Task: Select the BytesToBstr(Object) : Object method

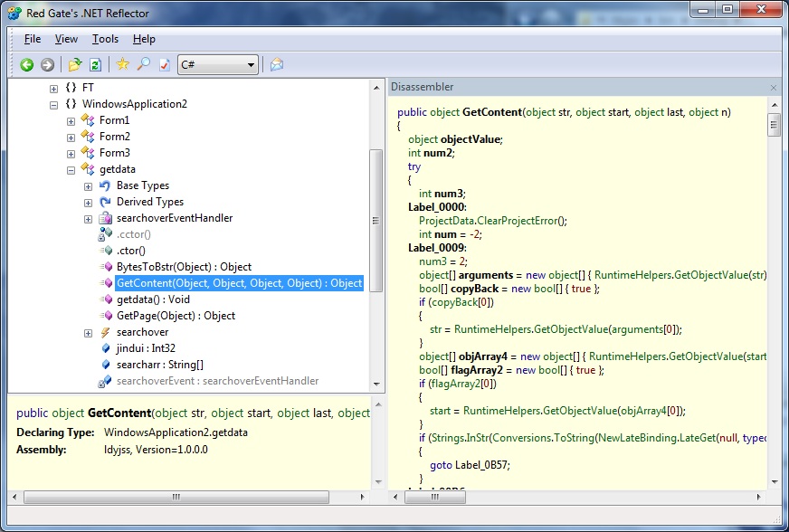Action: (x=184, y=267)
